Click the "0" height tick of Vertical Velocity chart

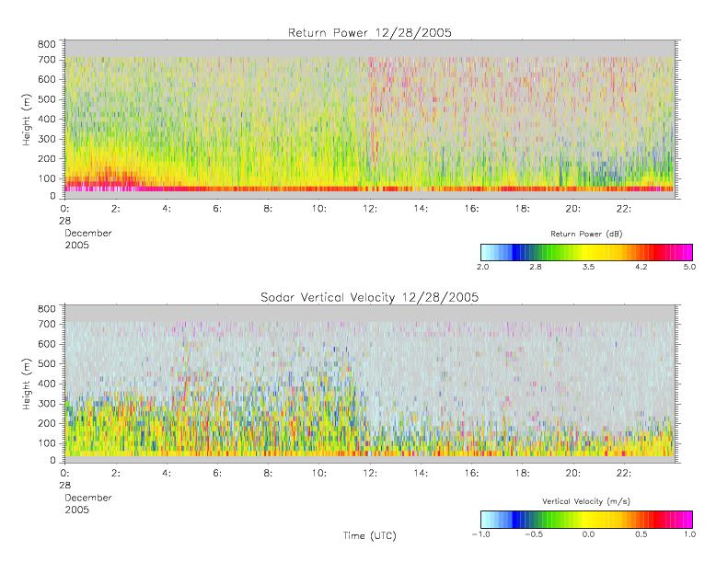coord(53,461)
